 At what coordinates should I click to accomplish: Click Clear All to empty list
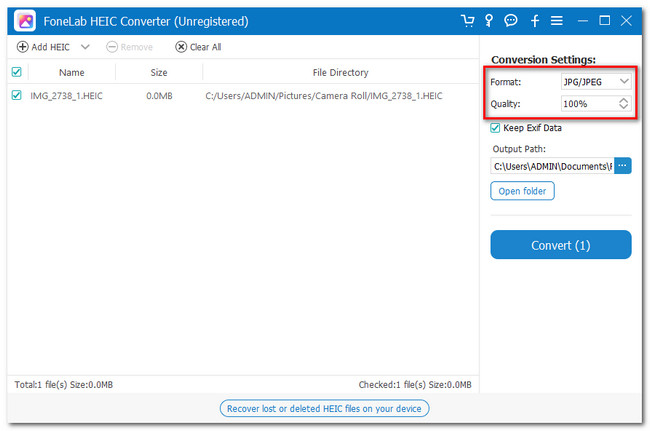[198, 47]
